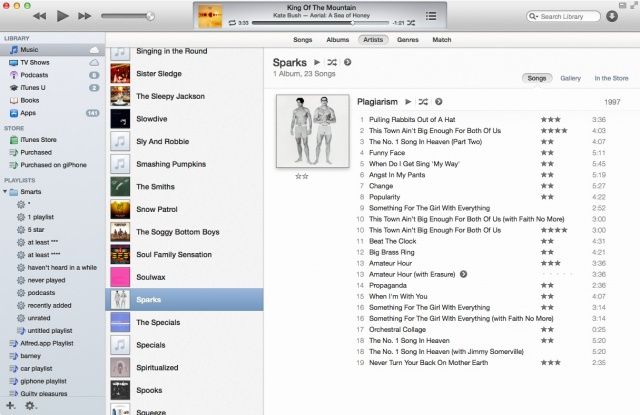Screen dimensions: 640x415
Task: Select the Songs view under Sparks
Action: 537,78
